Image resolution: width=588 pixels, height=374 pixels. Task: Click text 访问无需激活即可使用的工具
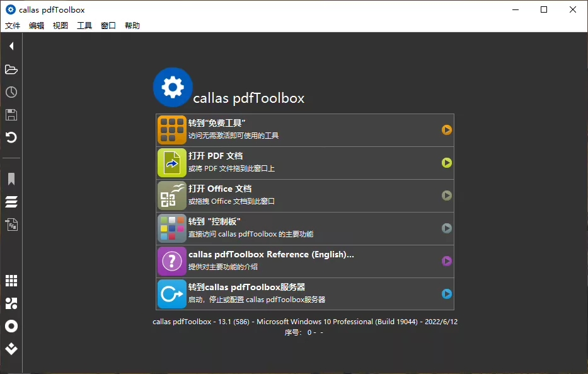click(x=233, y=136)
